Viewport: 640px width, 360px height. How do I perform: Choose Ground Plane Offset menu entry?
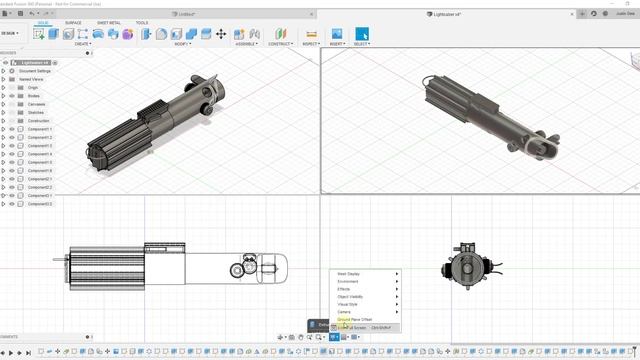(365, 320)
